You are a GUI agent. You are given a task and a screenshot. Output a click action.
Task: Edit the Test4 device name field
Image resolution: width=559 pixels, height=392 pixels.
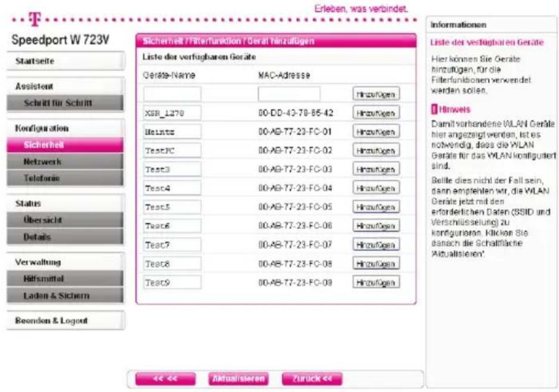[172, 189]
